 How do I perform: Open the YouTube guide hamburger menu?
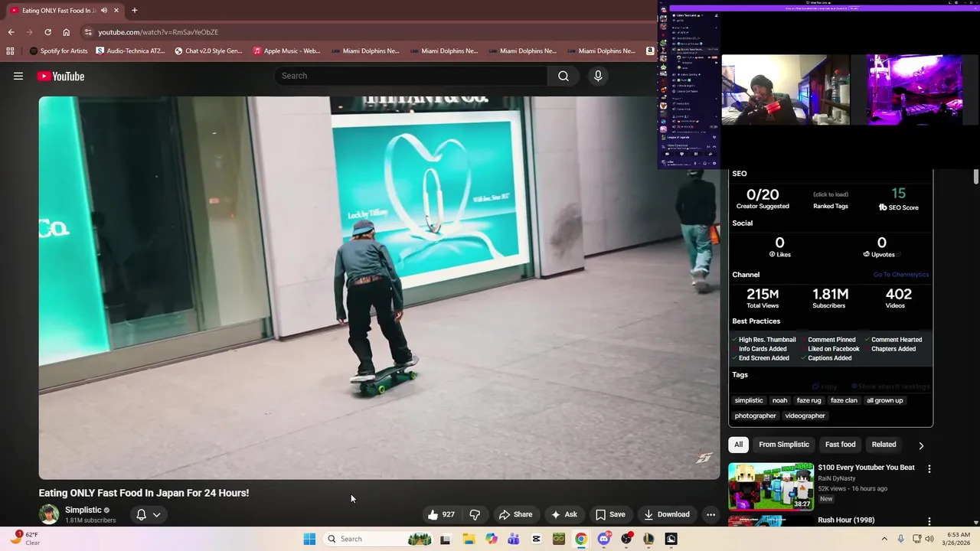click(18, 76)
